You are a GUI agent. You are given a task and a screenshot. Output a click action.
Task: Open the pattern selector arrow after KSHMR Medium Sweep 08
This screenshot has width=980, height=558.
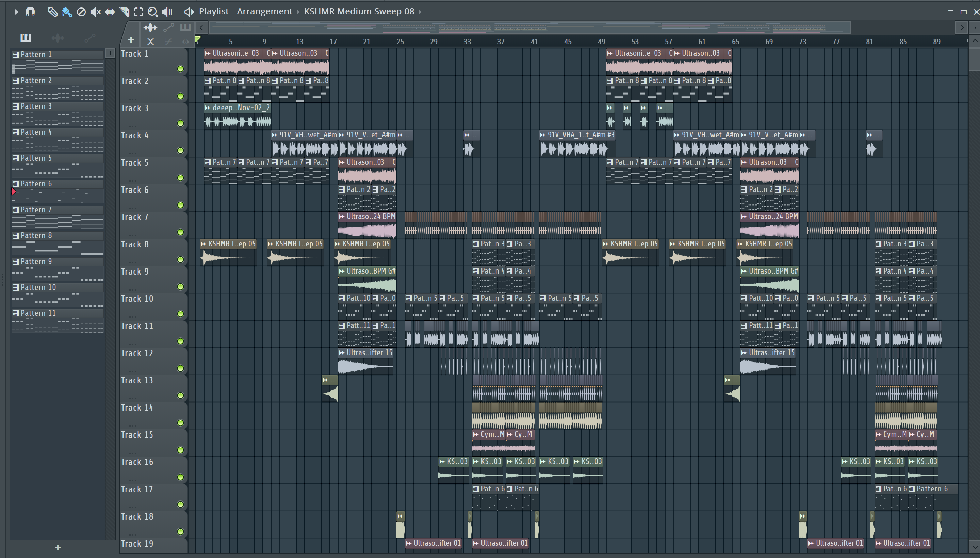coord(420,12)
